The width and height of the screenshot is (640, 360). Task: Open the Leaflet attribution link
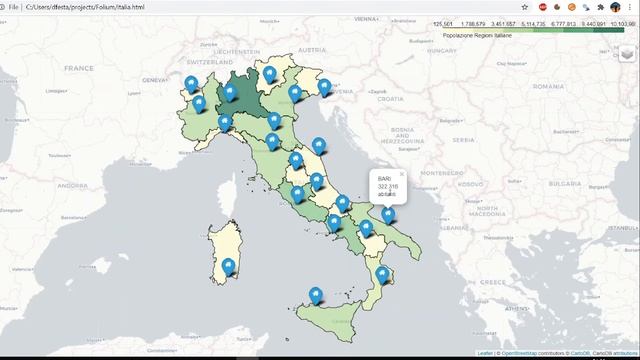coord(485,353)
